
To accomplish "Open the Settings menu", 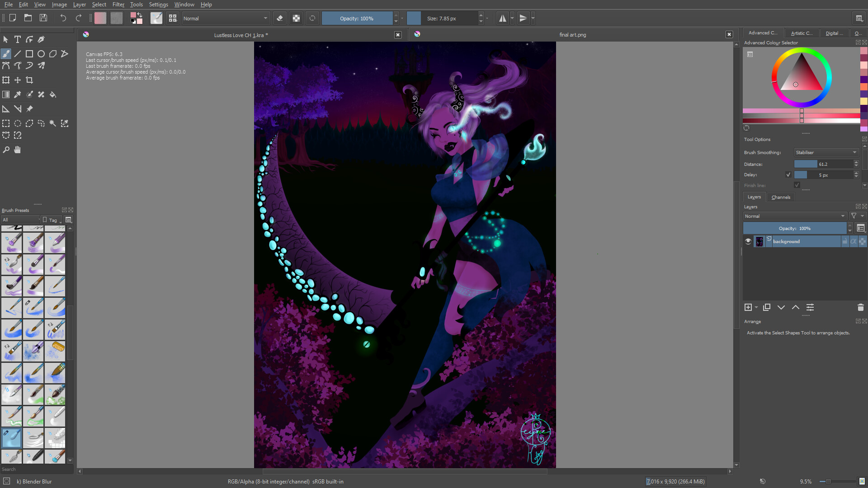I will [x=158, y=5].
